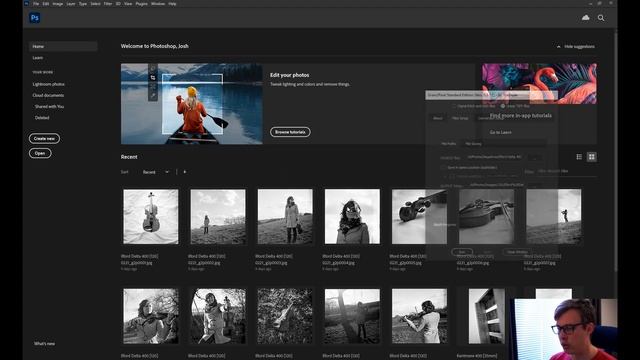The width and height of the screenshot is (640, 360).
Task: Open the woman standing in coat thumbnail
Action: pos(285,216)
